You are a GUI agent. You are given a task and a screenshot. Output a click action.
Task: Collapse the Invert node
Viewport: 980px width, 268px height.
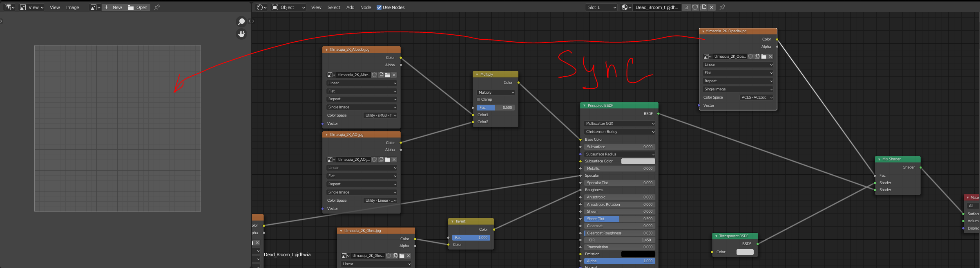[453, 221]
